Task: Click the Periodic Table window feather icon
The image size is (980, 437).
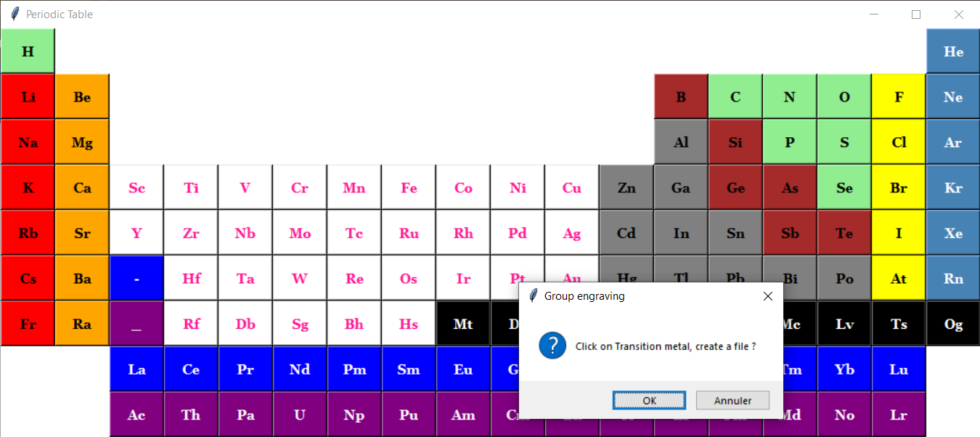Action: point(15,15)
